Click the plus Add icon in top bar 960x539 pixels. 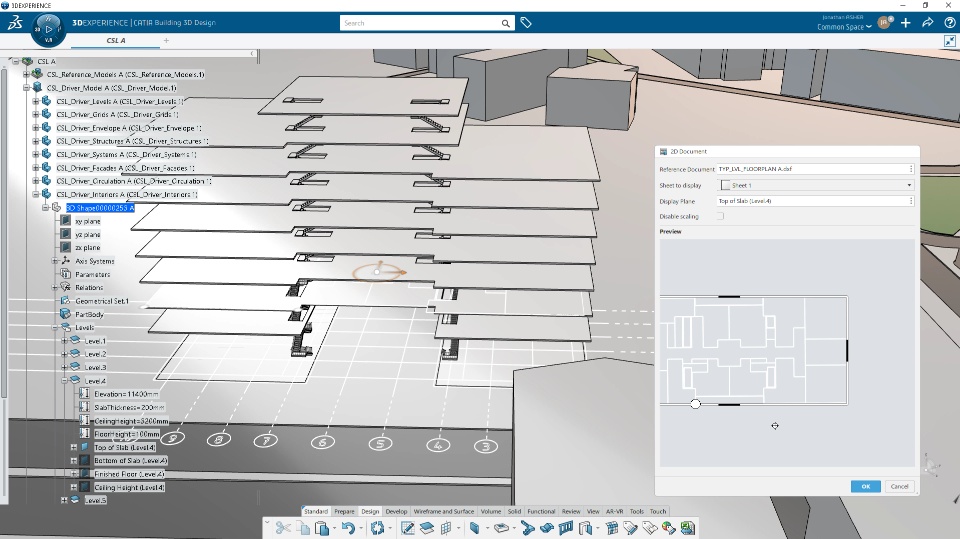click(x=906, y=23)
